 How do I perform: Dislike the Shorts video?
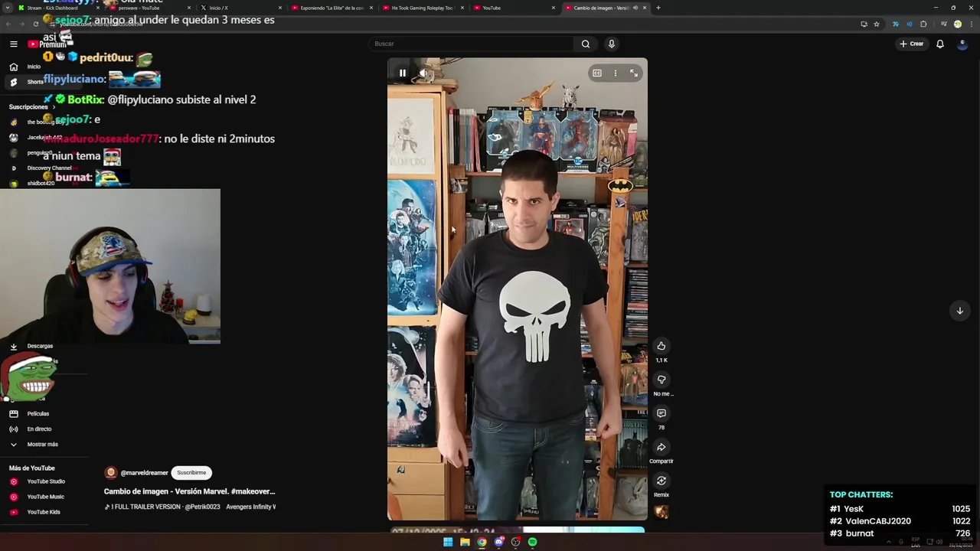click(x=661, y=380)
